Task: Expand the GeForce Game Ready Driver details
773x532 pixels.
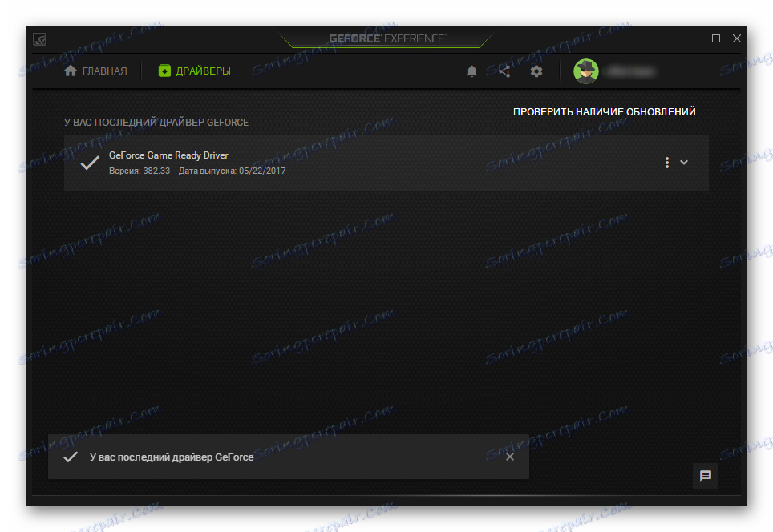Action: click(x=684, y=162)
